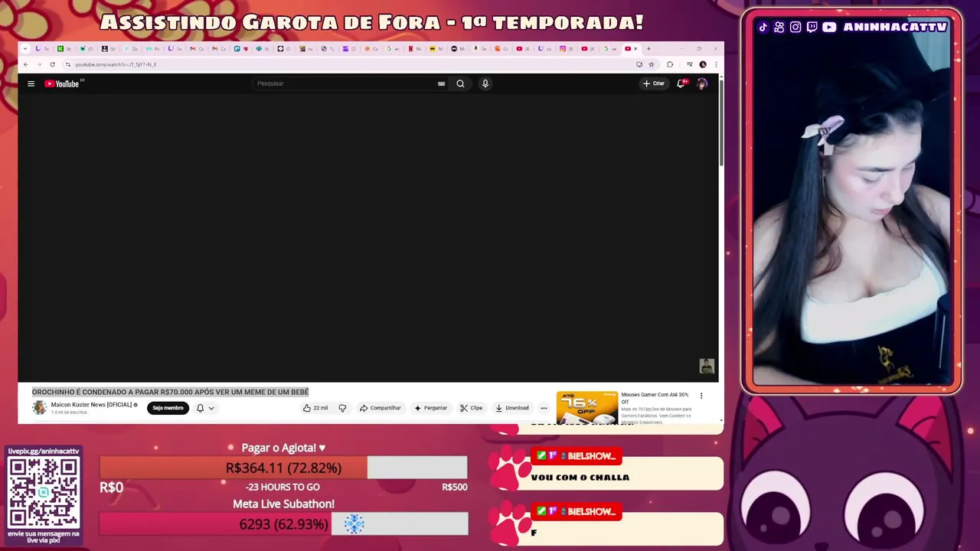The width and height of the screenshot is (980, 551).
Task: Click the video title OROCHINHO É CONDENADO
Action: (x=170, y=392)
